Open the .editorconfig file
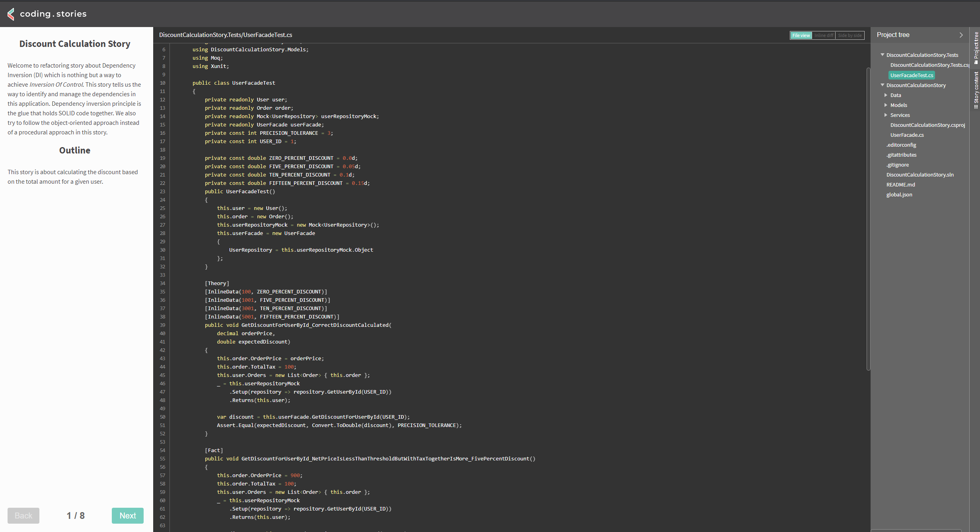Image resolution: width=980 pixels, height=532 pixels. [x=901, y=145]
